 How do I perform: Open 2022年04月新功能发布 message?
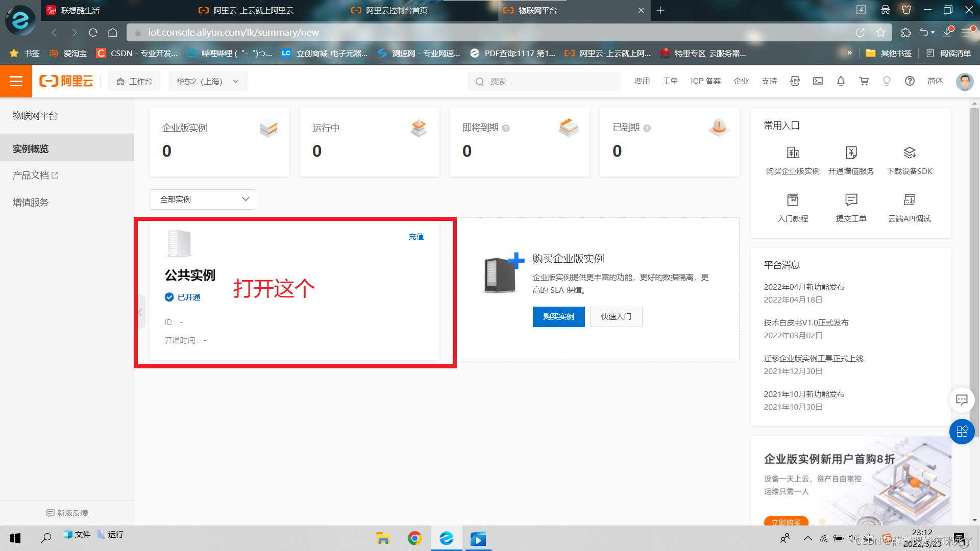point(804,287)
